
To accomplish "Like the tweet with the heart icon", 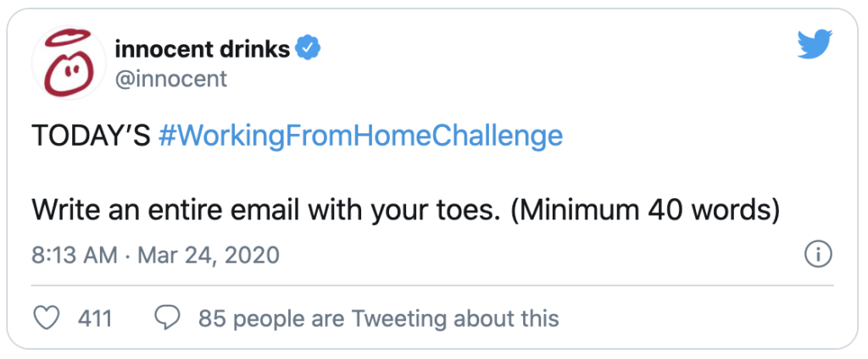I will (47, 318).
